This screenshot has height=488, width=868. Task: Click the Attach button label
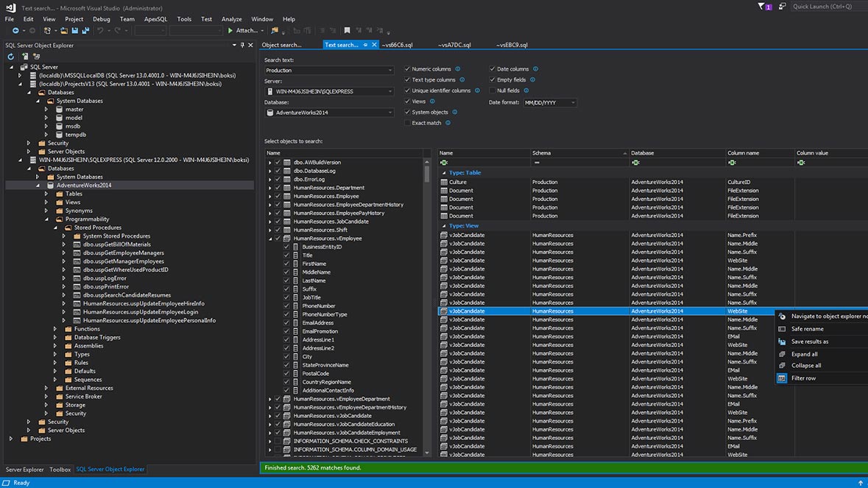(x=247, y=30)
